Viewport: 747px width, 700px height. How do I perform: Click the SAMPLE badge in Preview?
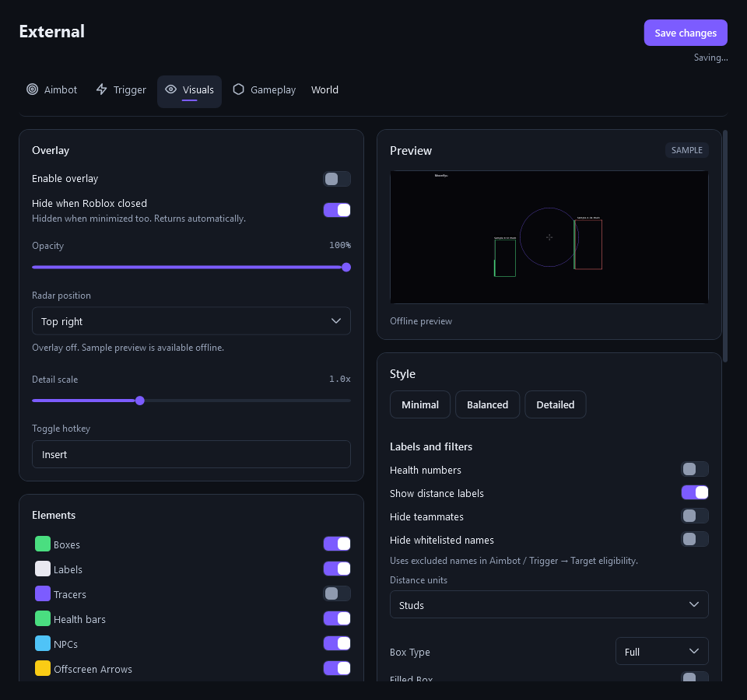(x=686, y=150)
